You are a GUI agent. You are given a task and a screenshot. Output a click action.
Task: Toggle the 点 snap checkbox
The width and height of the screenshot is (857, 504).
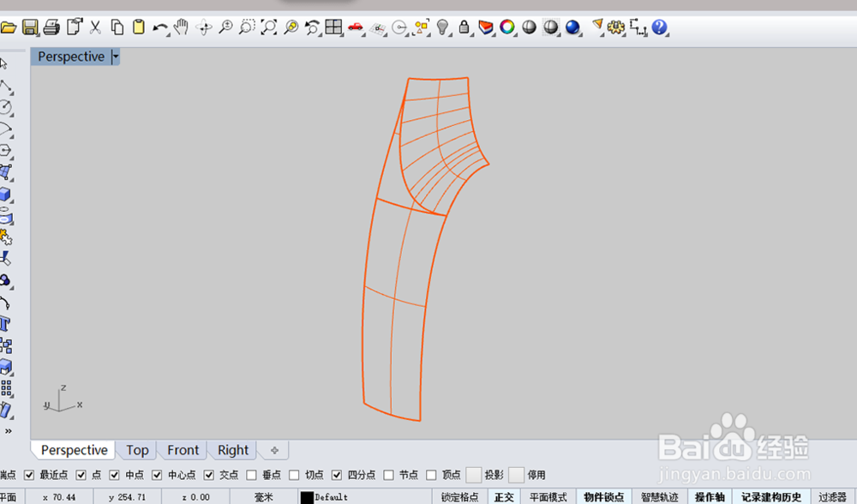tap(81, 475)
